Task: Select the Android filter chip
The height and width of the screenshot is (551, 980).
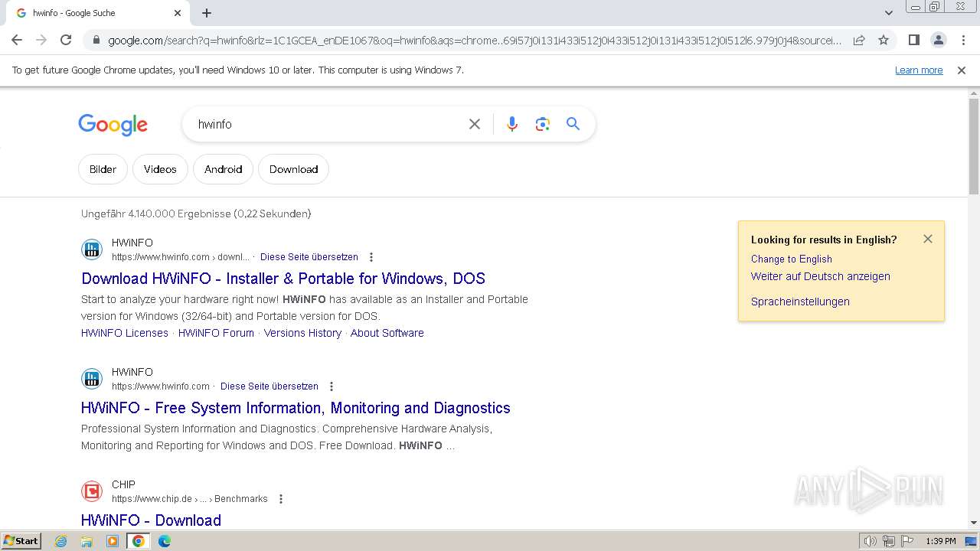Action: point(223,169)
